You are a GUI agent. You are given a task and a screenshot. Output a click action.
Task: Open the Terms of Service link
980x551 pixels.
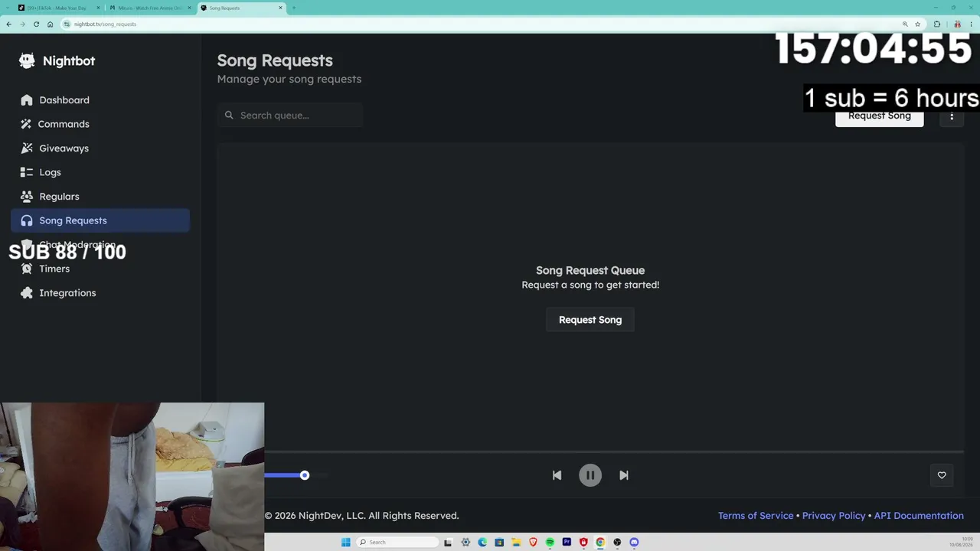[x=756, y=516]
